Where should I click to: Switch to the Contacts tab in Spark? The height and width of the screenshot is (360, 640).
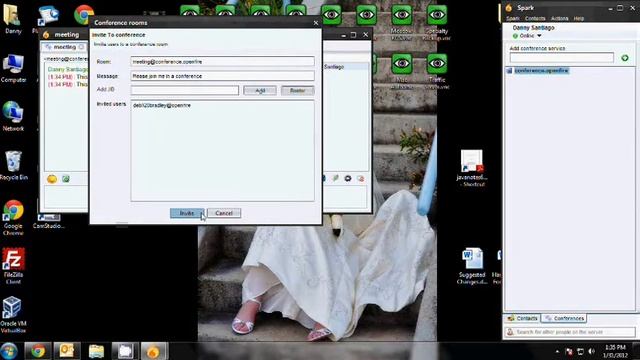click(522, 318)
